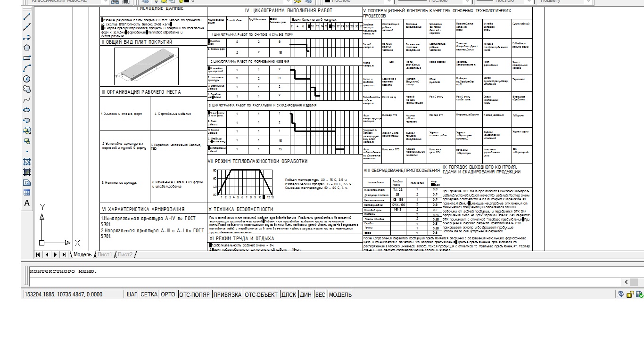The height and width of the screenshot is (343, 644).
Task: Toggle ПРИВЯЗКА object snap
Action: 227,294
